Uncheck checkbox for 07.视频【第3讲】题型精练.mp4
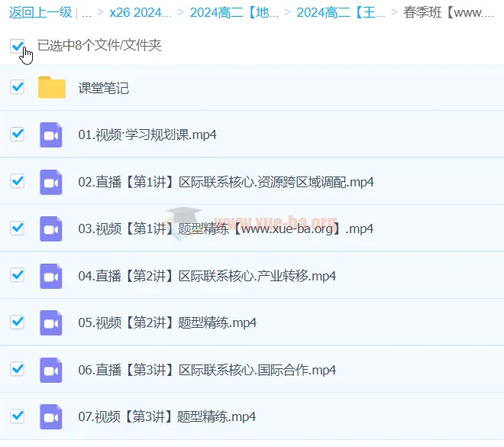 17,416
